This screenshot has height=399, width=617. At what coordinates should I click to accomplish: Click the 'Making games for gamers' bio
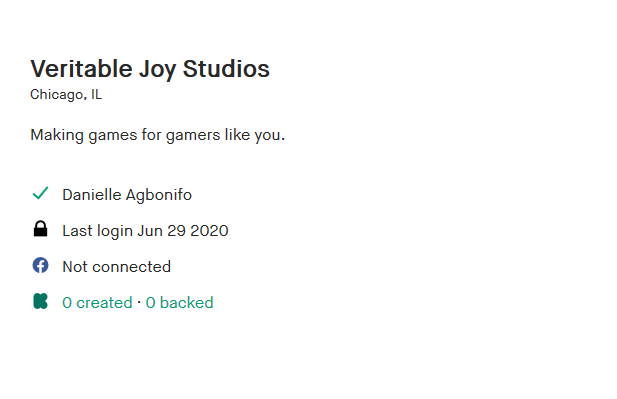click(157, 135)
